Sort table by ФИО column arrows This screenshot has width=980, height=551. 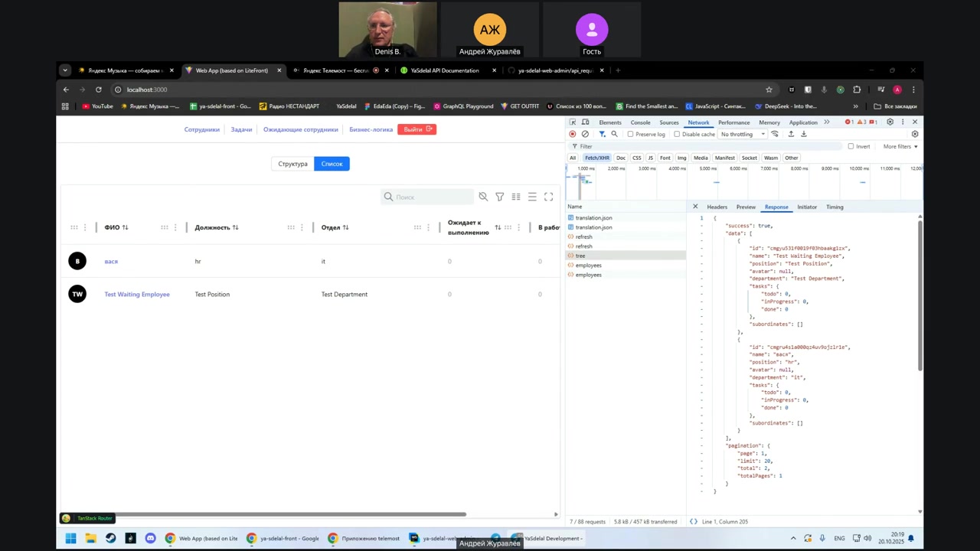(125, 227)
